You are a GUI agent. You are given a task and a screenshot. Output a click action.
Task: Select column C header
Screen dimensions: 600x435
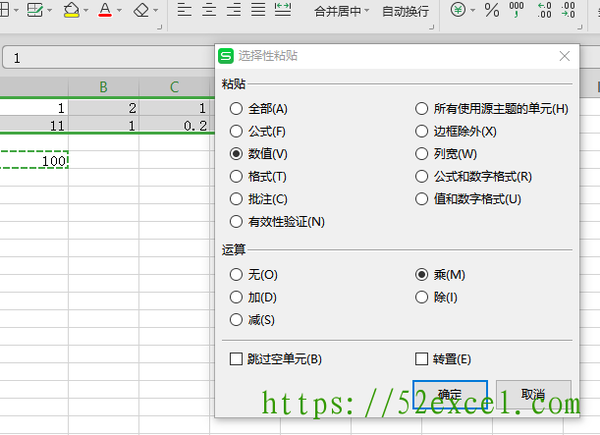click(x=174, y=87)
